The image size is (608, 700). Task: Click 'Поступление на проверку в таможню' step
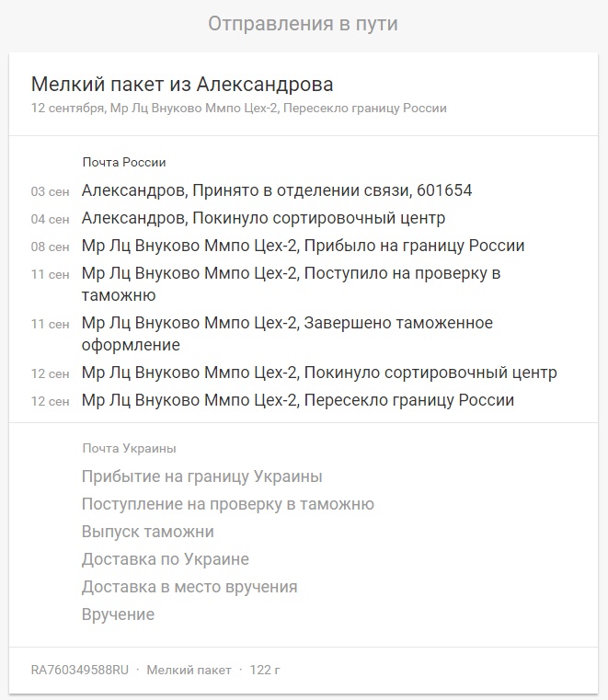(x=228, y=504)
